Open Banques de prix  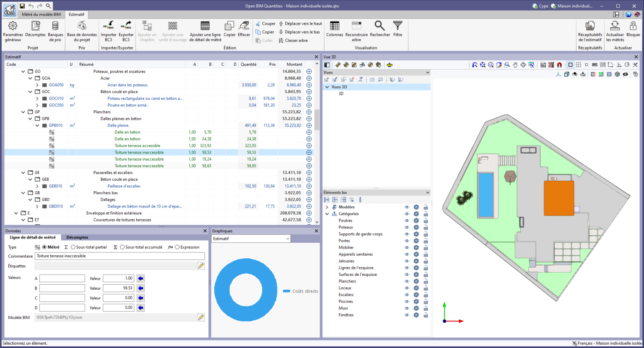click(x=55, y=31)
